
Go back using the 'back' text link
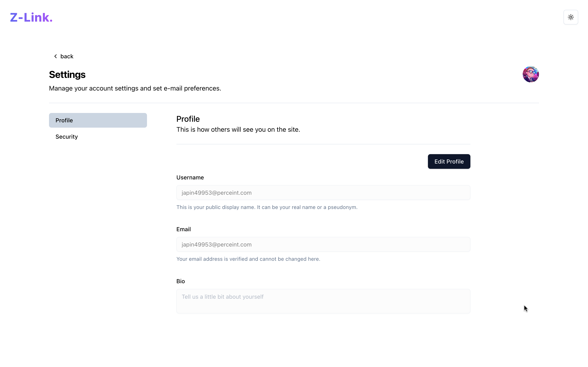(67, 56)
